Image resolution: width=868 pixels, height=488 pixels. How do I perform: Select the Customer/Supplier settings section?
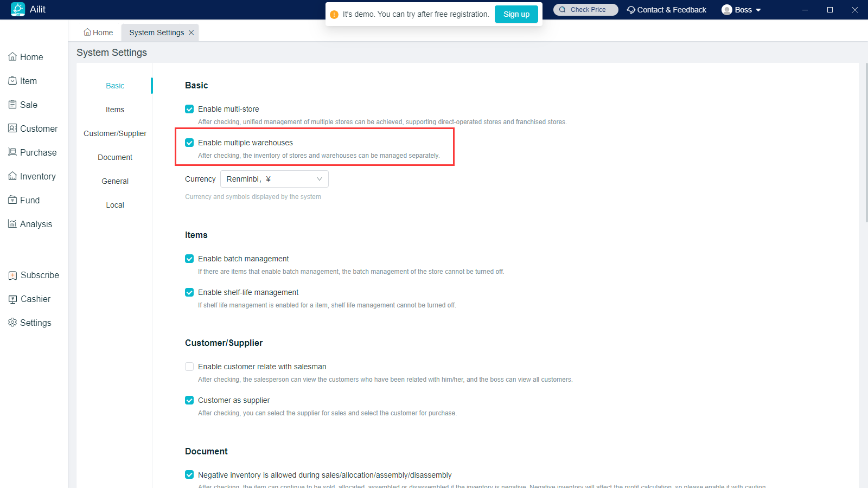coord(115,133)
